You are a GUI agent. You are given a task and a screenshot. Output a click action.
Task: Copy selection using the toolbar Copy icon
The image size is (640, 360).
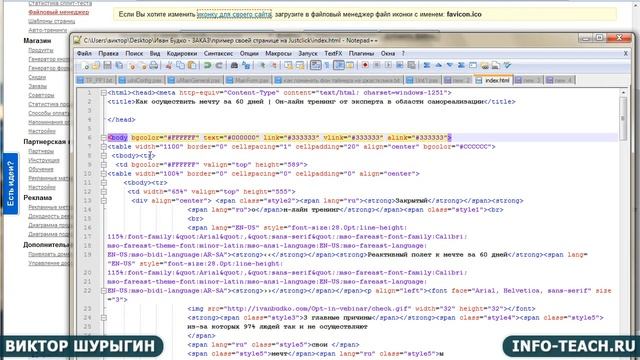(x=180, y=65)
